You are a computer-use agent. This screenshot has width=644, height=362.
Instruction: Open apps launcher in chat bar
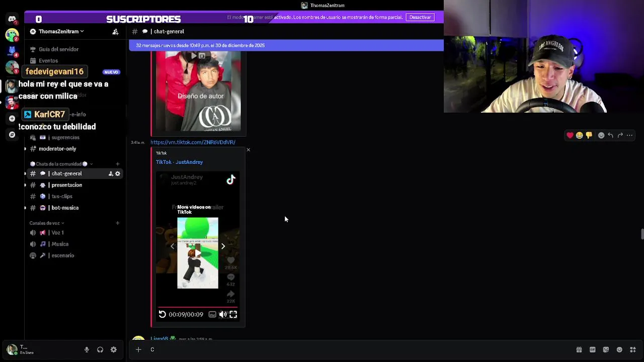tap(632, 350)
